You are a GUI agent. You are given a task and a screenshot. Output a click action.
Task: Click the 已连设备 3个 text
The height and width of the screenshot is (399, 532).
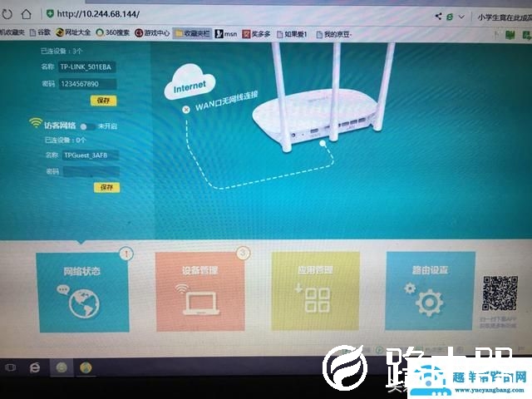(x=62, y=52)
